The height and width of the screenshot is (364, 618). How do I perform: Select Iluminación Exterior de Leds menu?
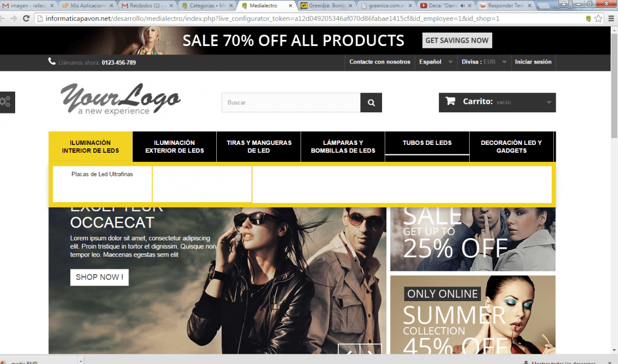pos(175,147)
